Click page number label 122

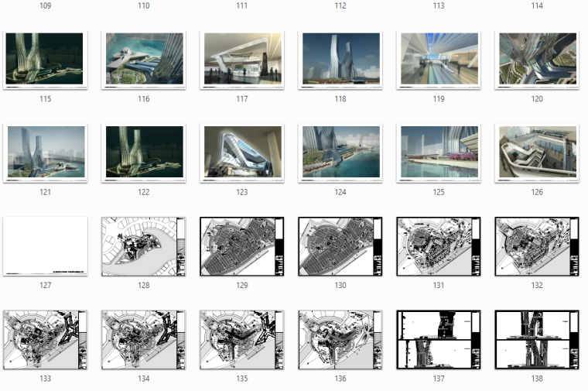tap(144, 192)
